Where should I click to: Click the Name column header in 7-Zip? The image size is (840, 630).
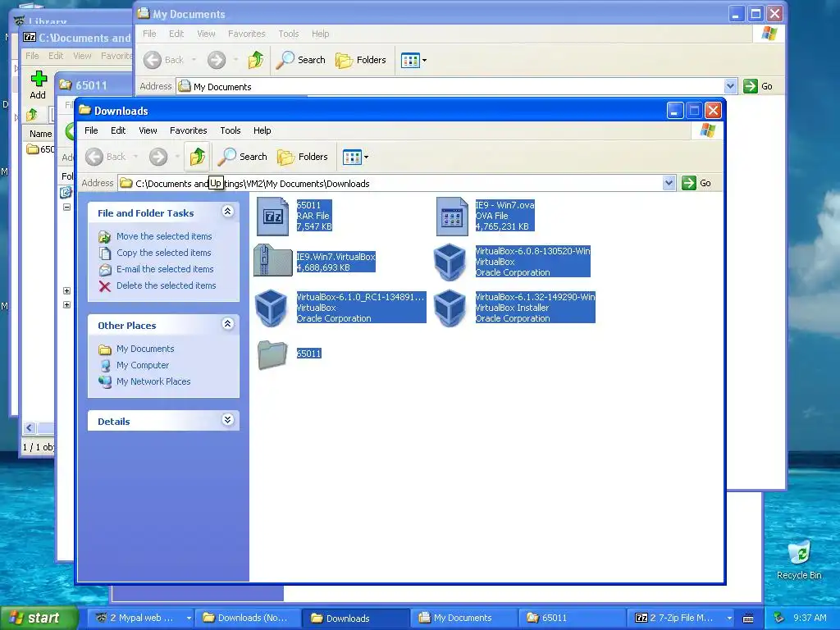40,134
